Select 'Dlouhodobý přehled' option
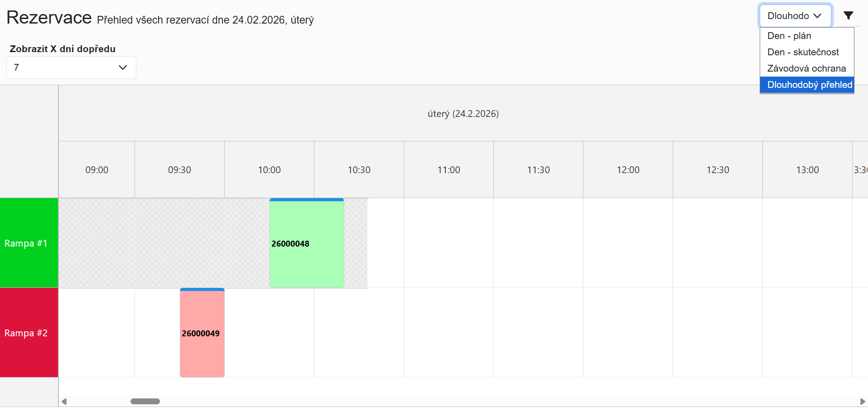 tap(809, 85)
